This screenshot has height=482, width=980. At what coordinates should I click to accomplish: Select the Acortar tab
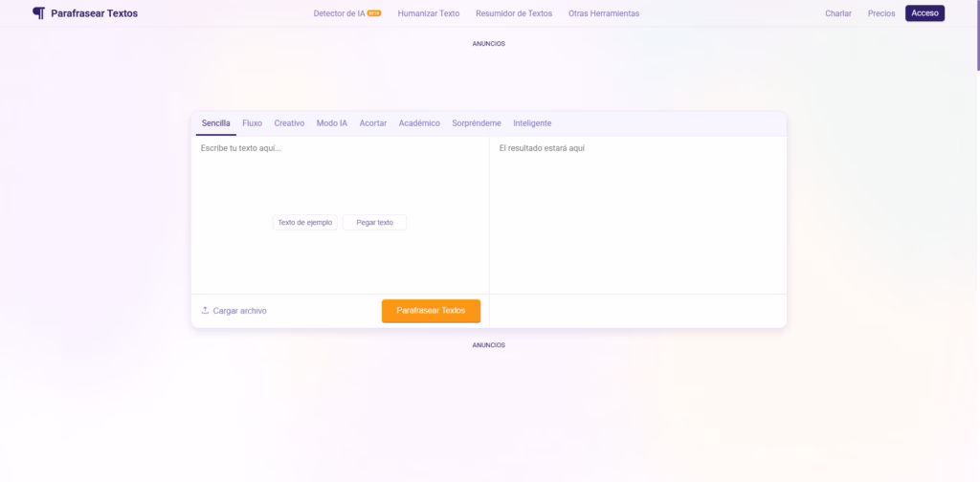(372, 123)
